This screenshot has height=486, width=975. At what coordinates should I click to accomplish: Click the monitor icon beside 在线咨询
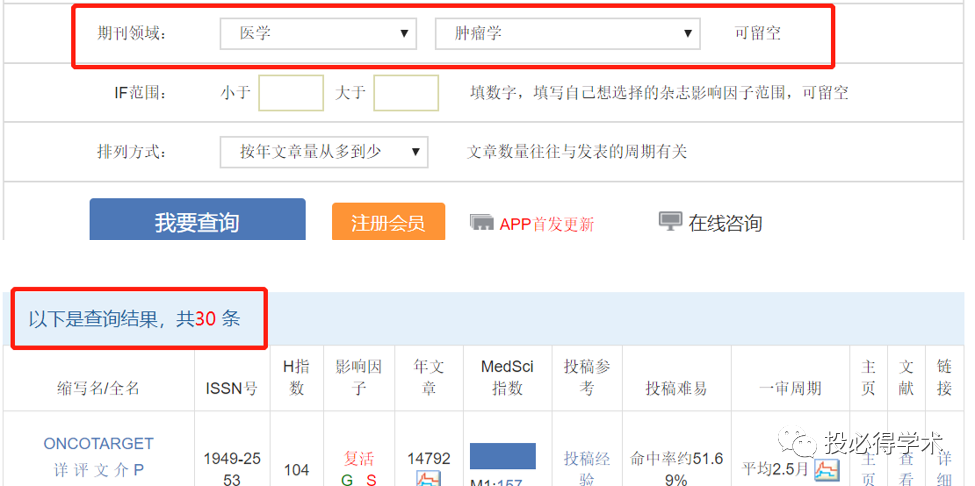pyautogui.click(x=670, y=221)
